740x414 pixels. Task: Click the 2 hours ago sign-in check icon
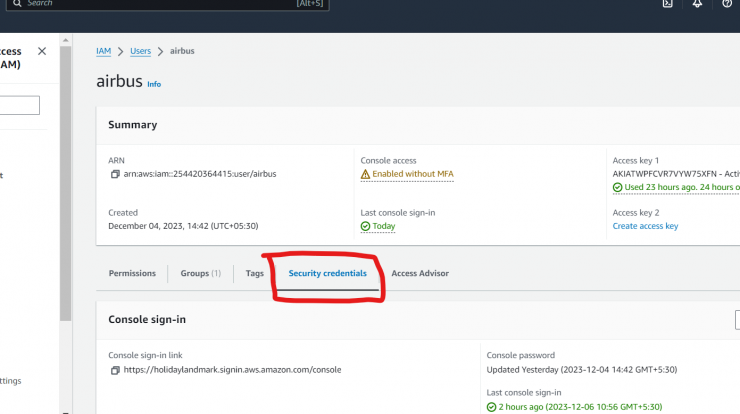(x=491, y=407)
